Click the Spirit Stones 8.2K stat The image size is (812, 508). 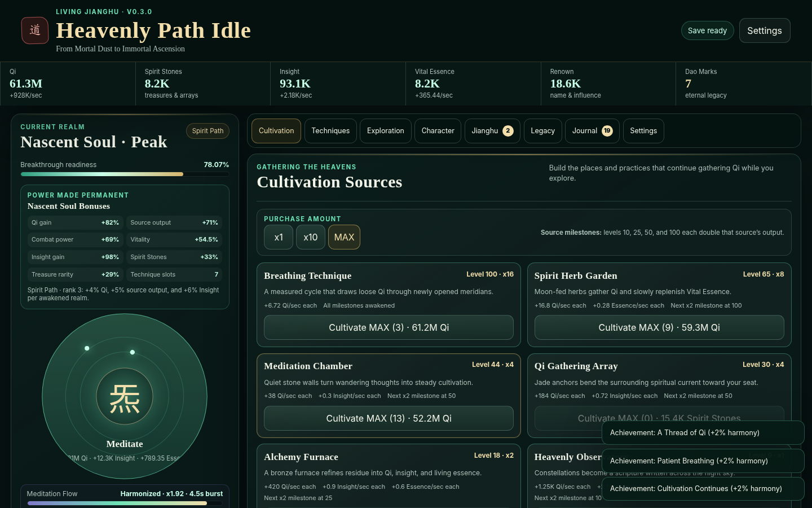click(x=203, y=84)
